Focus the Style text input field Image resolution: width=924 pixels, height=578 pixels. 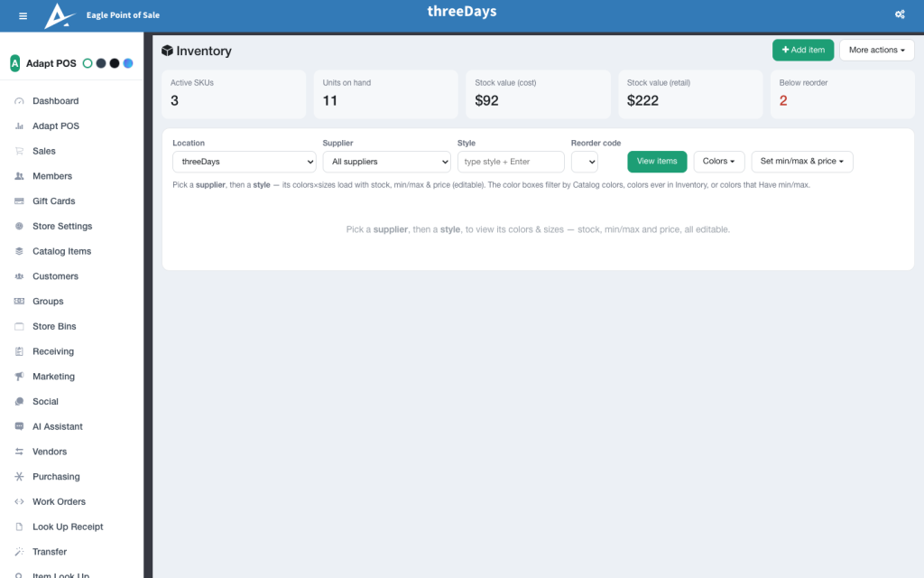[x=511, y=162]
